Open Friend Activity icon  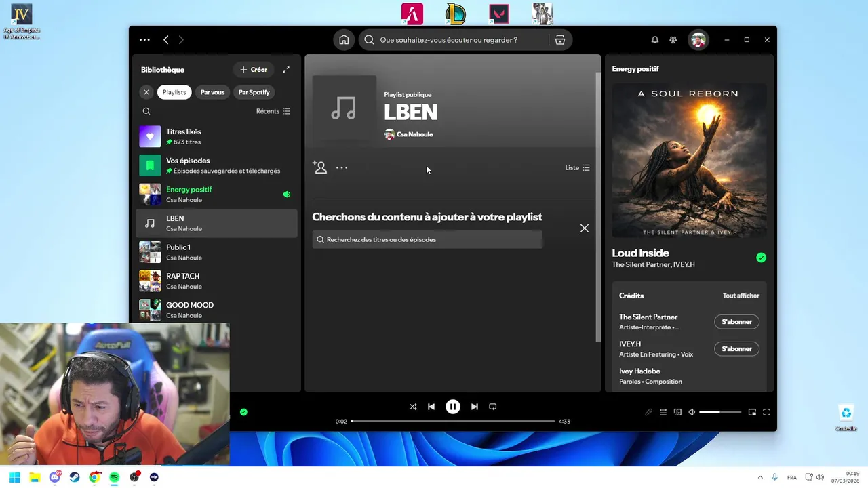point(673,40)
